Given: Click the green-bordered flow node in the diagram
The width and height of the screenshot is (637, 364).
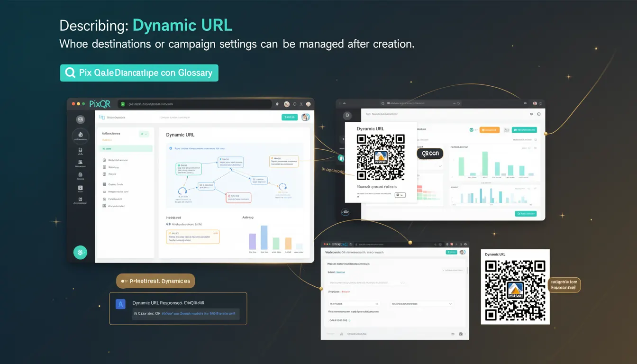Looking at the screenshot, I should coord(188,168).
